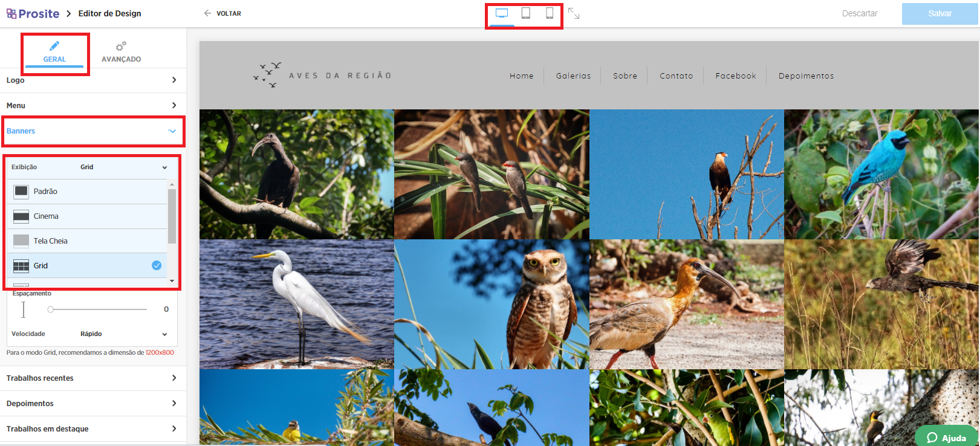Click the display list scrollbar up arrow
Viewport: 980px width, 446px height.
pos(172,184)
